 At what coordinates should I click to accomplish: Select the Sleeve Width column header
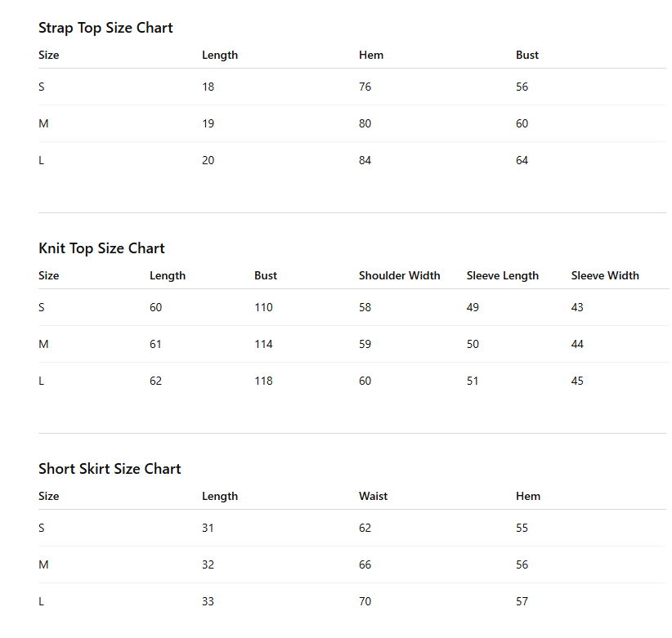click(x=605, y=276)
